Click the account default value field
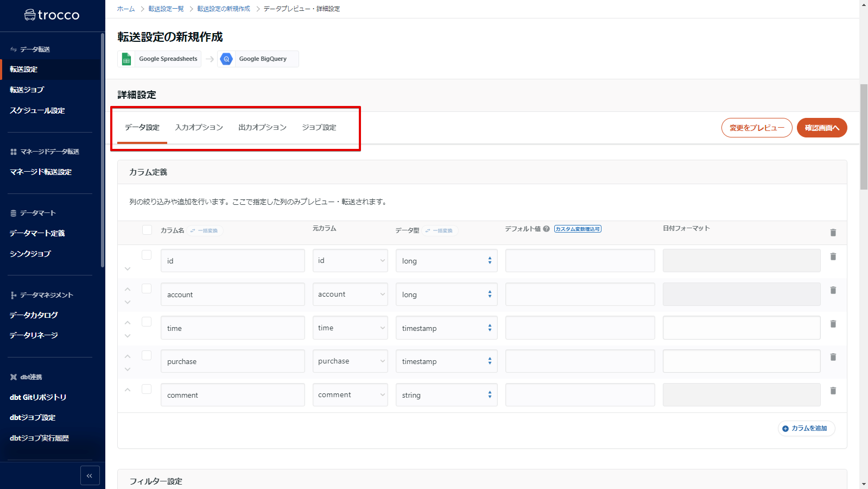Screen dimensions: 868x489 point(580,294)
